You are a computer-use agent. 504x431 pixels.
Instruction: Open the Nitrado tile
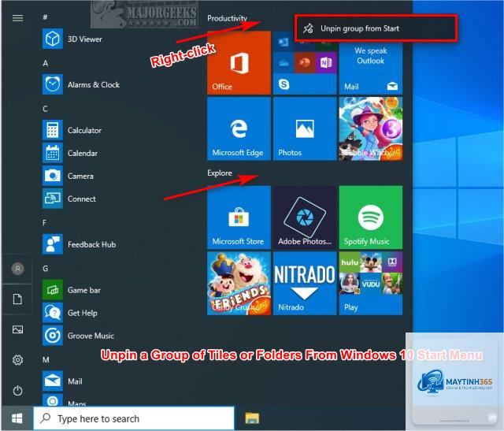(x=305, y=284)
